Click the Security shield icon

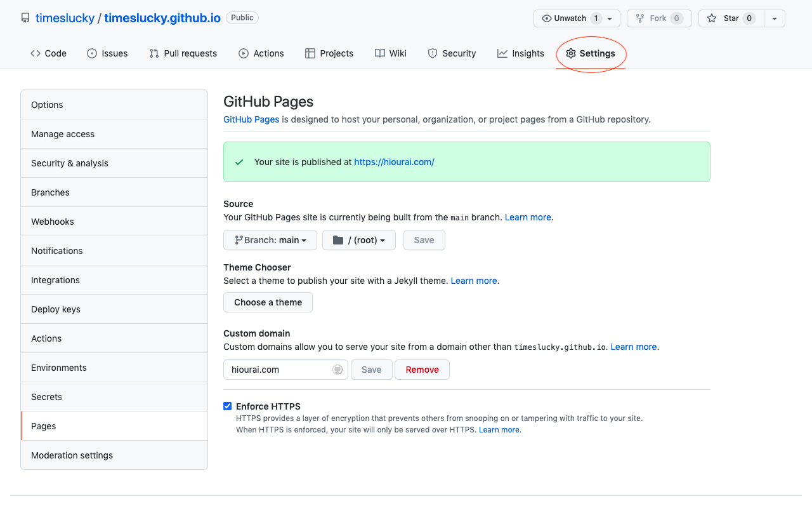(433, 53)
